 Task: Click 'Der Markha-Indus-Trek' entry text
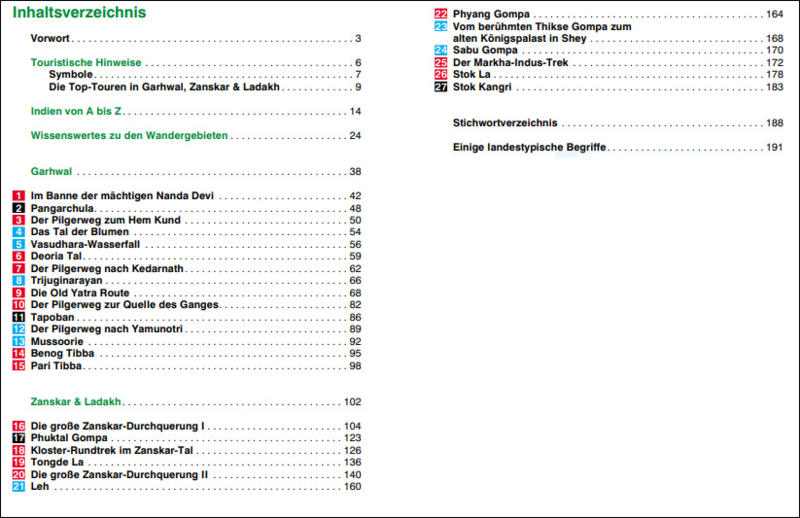[x=511, y=62]
